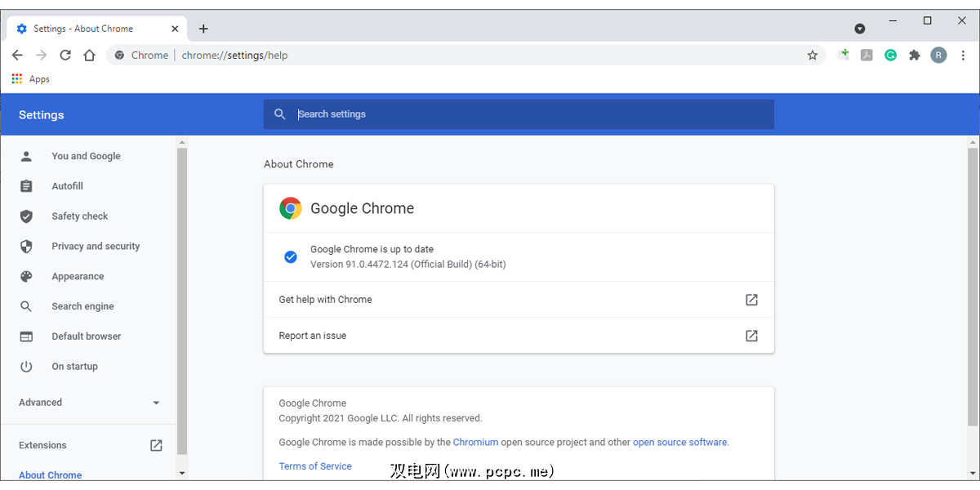Click the Terms of Service link
Screen dimensions: 980x490
click(x=315, y=466)
